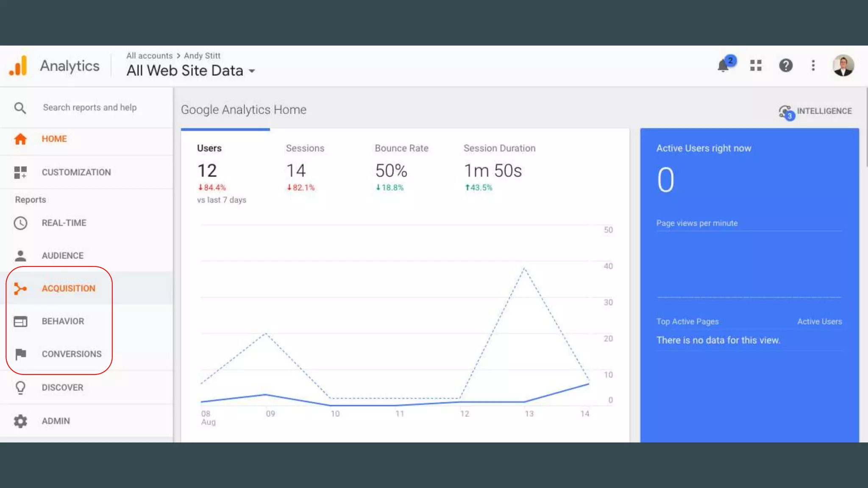Click the Discover lightbulb icon
The image size is (868, 488).
click(x=20, y=387)
